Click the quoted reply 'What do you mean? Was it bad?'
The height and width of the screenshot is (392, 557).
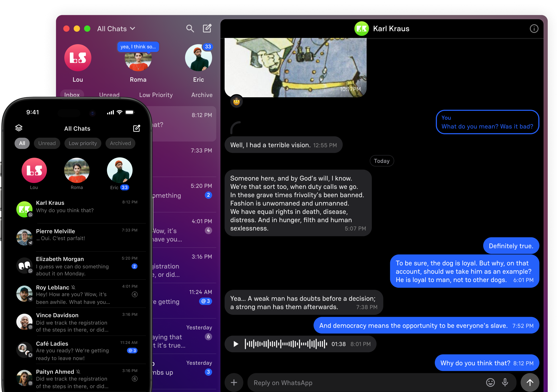[487, 122]
